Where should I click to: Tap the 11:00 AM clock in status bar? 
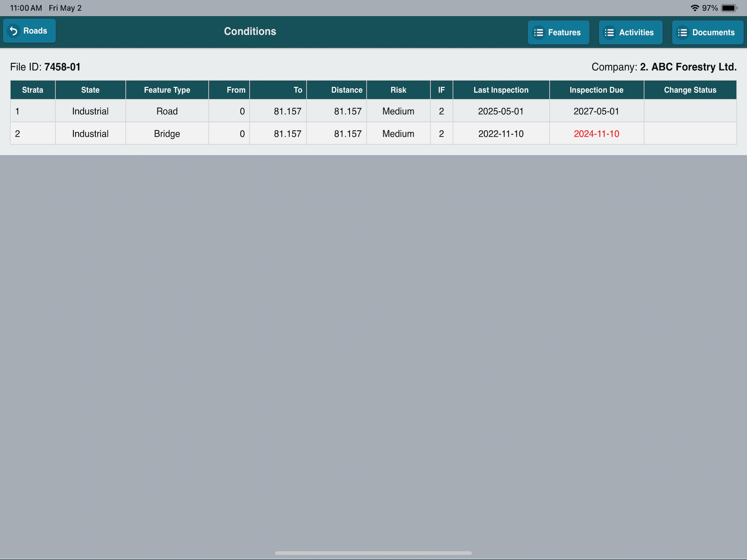point(26,8)
